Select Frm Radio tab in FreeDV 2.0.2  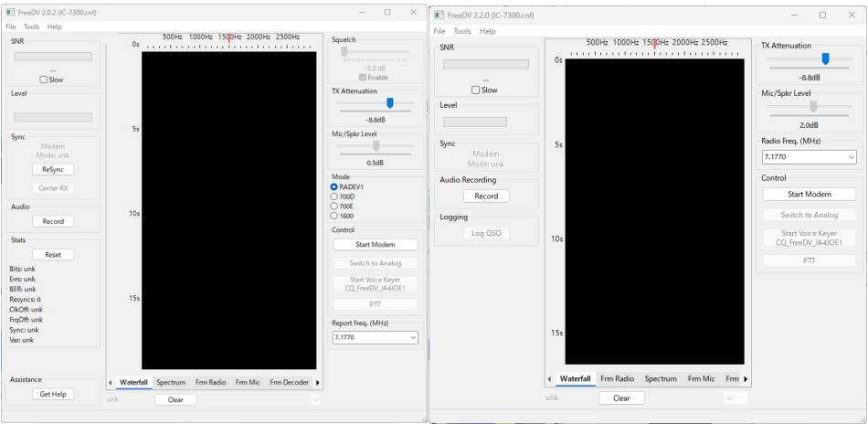pyautogui.click(x=210, y=383)
